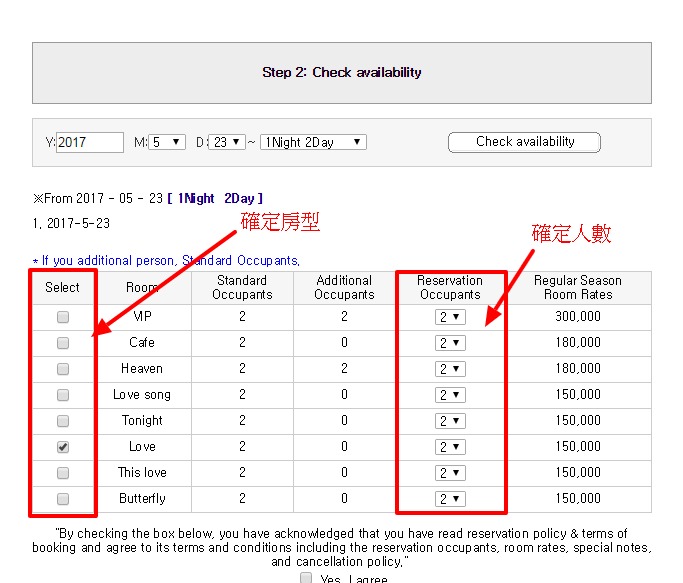Check the Butterfly room checkbox
The width and height of the screenshot is (683, 583).
(x=63, y=499)
